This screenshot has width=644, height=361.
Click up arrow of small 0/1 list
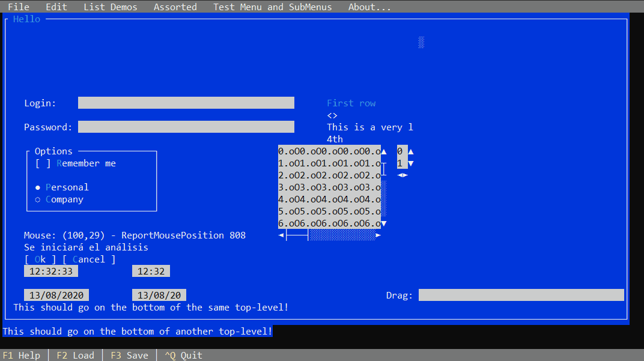coord(411,151)
